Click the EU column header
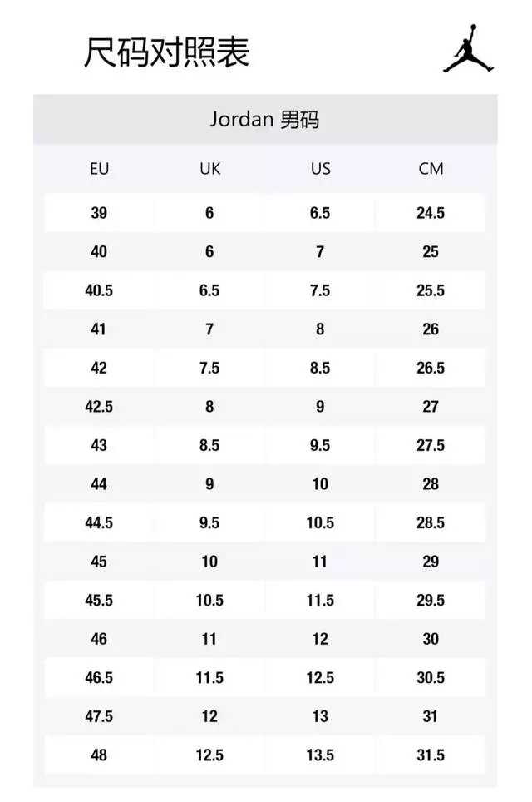 click(99, 169)
